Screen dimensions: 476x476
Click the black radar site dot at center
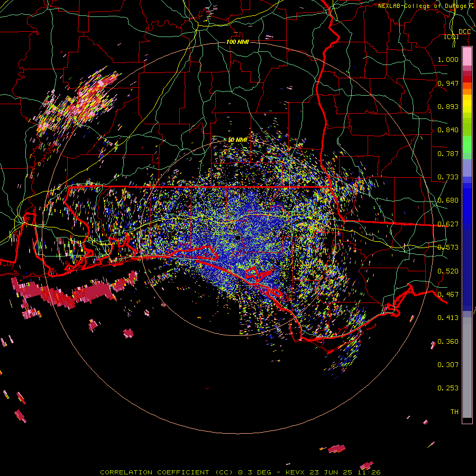pyautogui.click(x=237, y=237)
